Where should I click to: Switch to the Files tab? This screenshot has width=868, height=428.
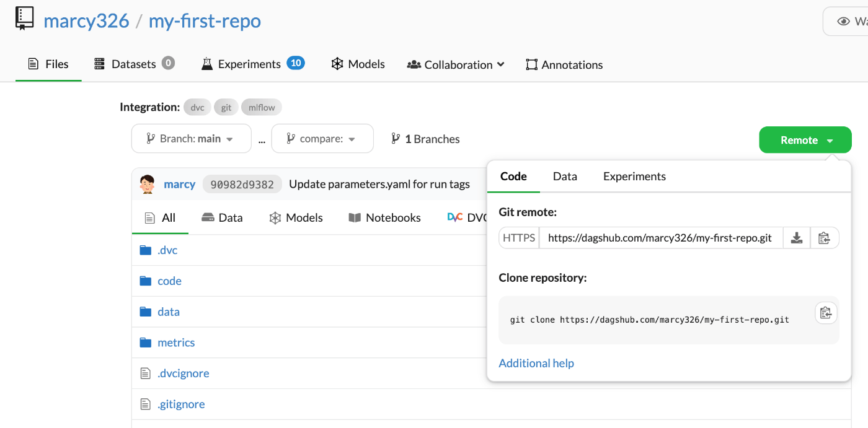48,64
